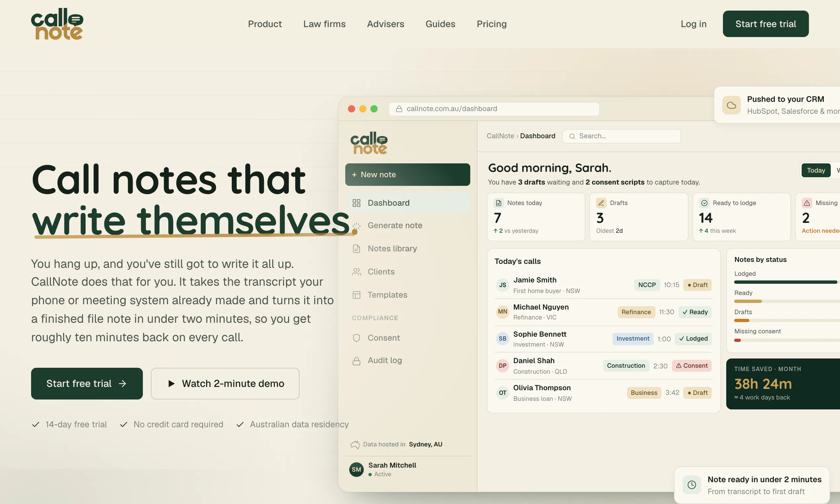Click the Templates layout icon
Viewport: 840px width, 504px height.
pos(356,295)
